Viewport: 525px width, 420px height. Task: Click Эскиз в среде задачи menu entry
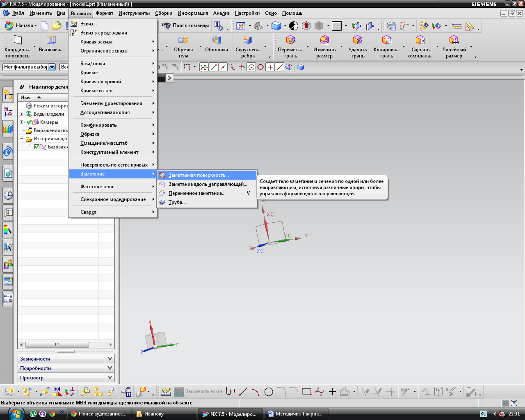[113, 33]
